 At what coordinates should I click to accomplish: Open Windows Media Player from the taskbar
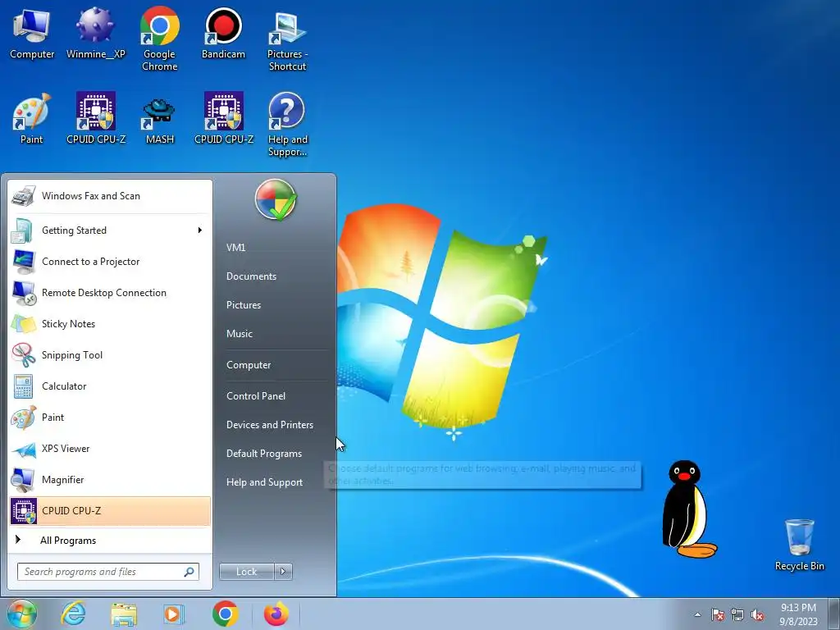174,614
